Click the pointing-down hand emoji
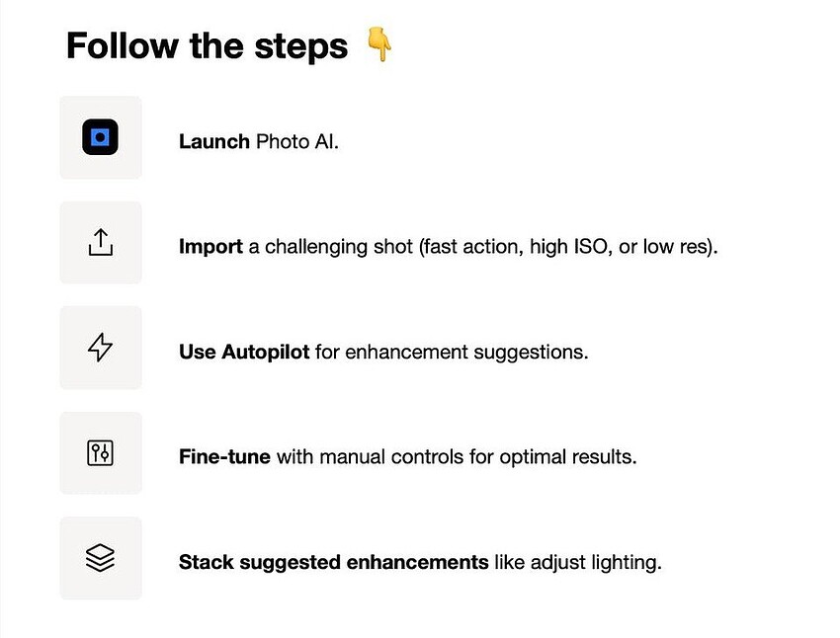 tap(379, 45)
